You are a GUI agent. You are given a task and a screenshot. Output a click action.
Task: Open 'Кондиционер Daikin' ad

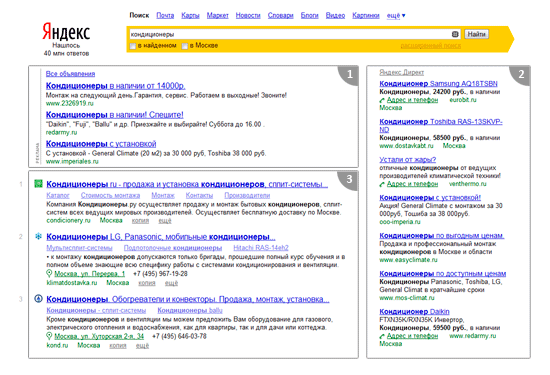(x=414, y=312)
